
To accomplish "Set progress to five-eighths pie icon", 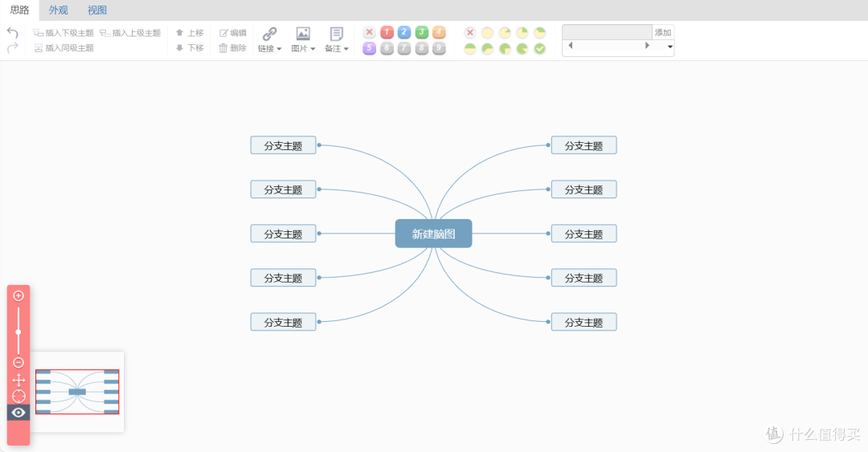I will [x=487, y=49].
